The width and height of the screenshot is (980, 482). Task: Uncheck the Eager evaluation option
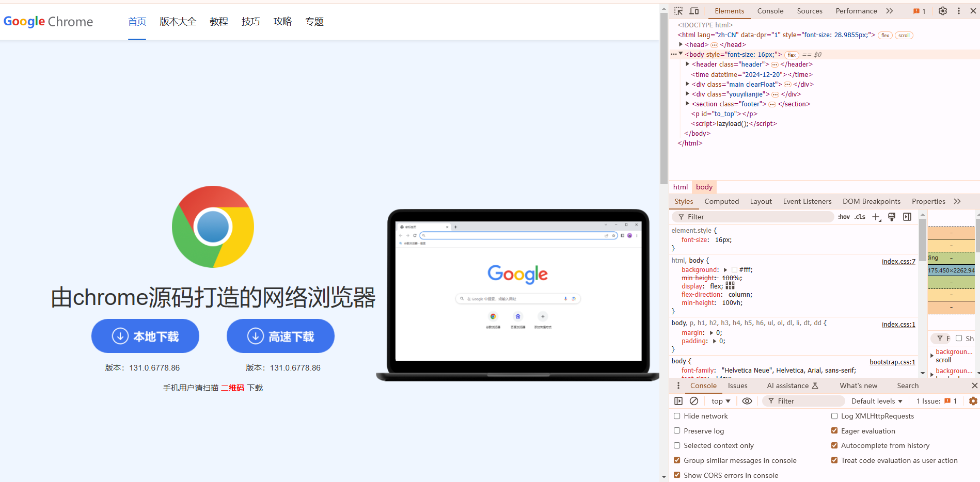pyautogui.click(x=834, y=430)
